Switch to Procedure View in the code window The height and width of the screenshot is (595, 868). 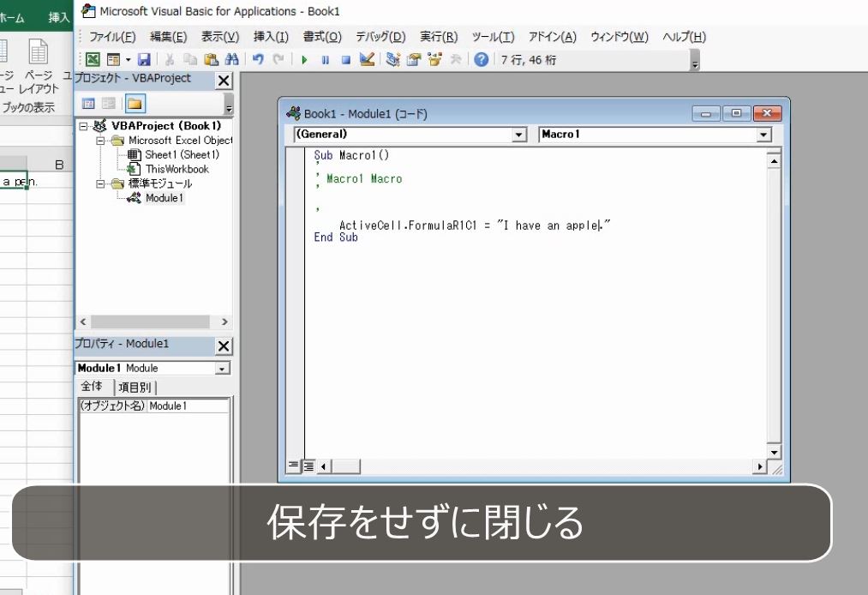[293, 466]
